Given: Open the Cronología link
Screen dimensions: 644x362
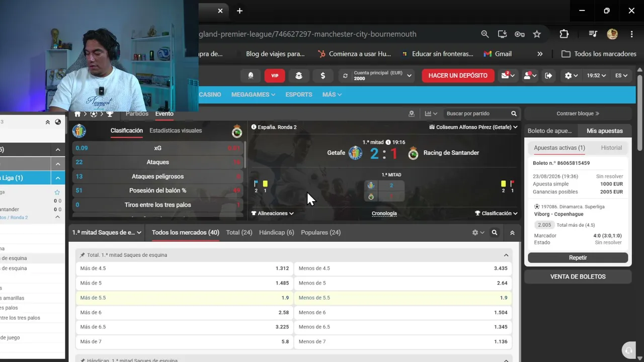Looking at the screenshot, I should pyautogui.click(x=384, y=213).
